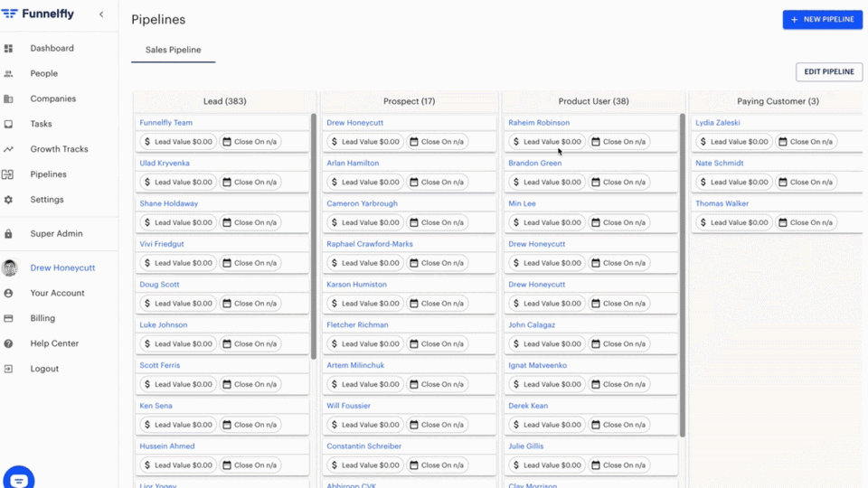Viewport: 868px width, 488px height.
Task: Open the Super Admin page
Action: 56,233
